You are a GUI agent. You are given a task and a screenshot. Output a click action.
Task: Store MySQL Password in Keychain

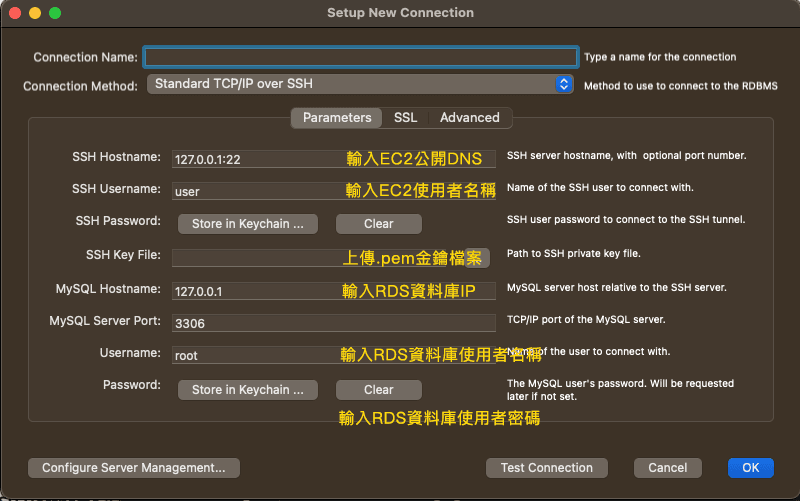247,390
